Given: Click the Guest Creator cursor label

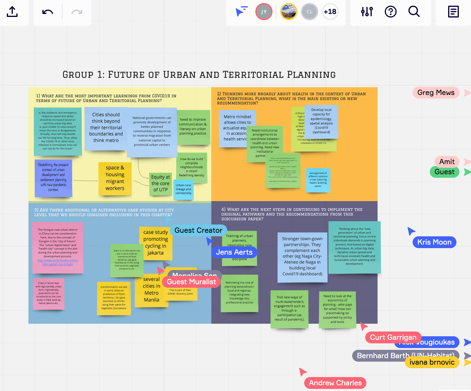Looking at the screenshot, I should [x=198, y=230].
